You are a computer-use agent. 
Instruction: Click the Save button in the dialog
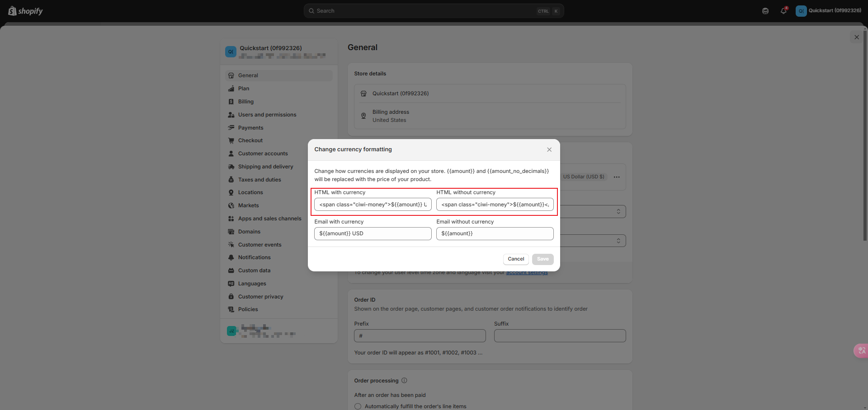pos(542,259)
